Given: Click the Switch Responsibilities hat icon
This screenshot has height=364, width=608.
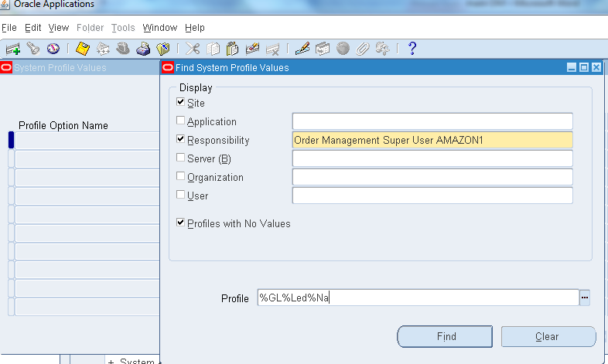Looking at the screenshot, I should click(x=123, y=49).
